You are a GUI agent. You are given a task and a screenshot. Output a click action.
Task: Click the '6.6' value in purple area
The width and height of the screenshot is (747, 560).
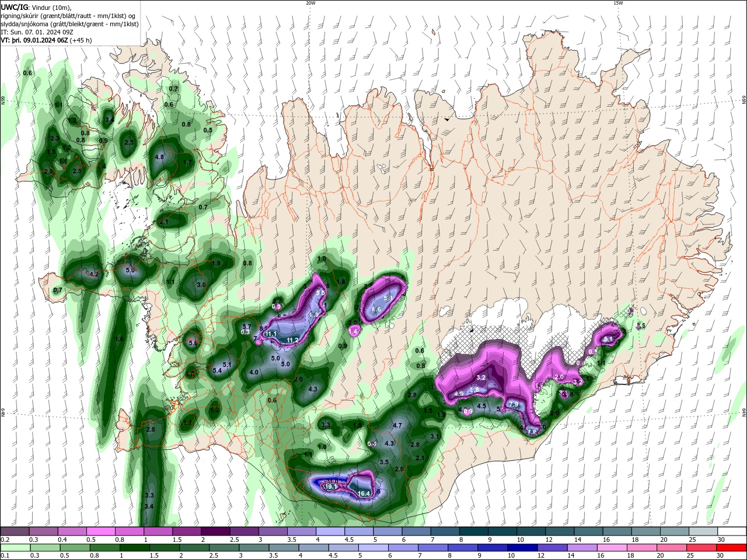click(x=376, y=309)
